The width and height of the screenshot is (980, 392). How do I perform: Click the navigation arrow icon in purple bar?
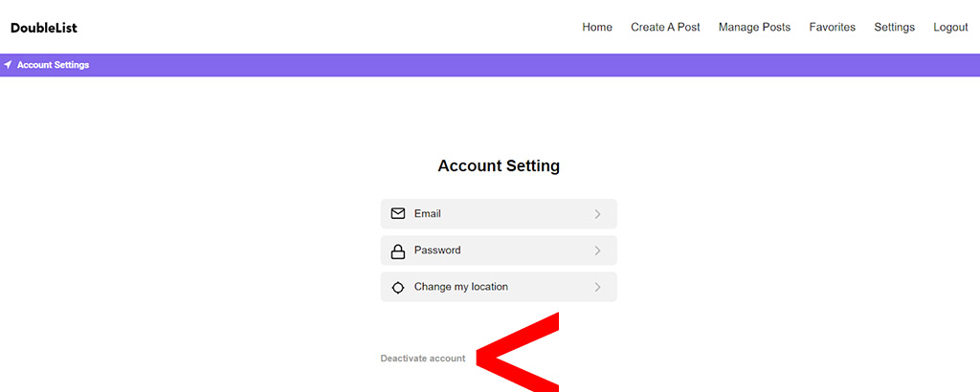[8, 65]
